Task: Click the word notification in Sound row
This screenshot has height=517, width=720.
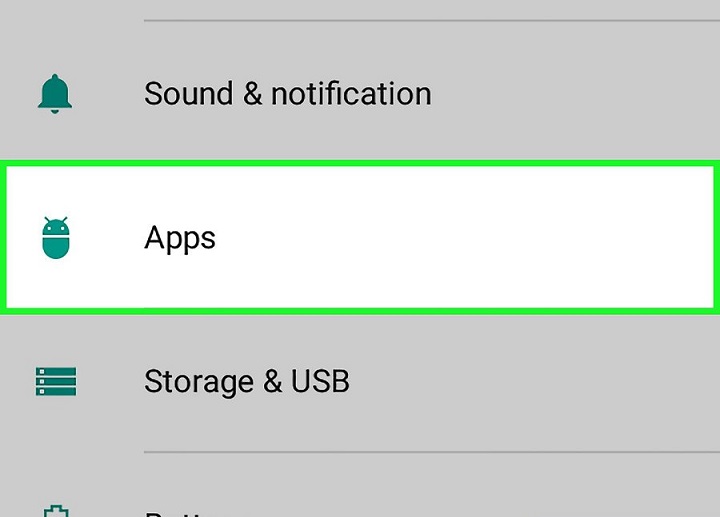Action: point(351,94)
